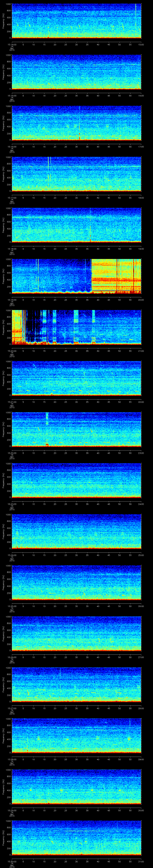This screenshot has height=868, width=153.
Task: Click the spectrogram beginning at 15:18:00
Action: [77, 225]
